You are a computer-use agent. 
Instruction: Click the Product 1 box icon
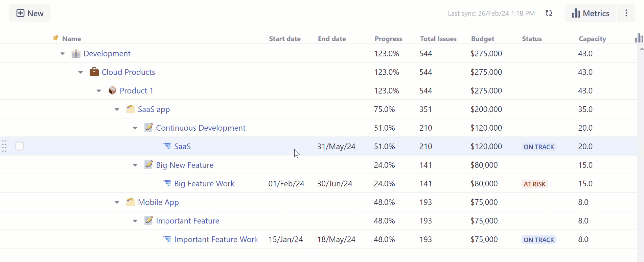(112, 90)
